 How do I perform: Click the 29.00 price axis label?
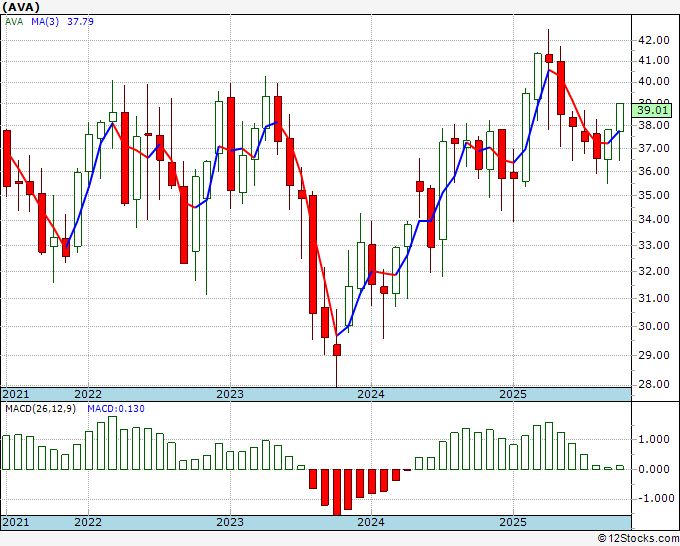tap(654, 355)
